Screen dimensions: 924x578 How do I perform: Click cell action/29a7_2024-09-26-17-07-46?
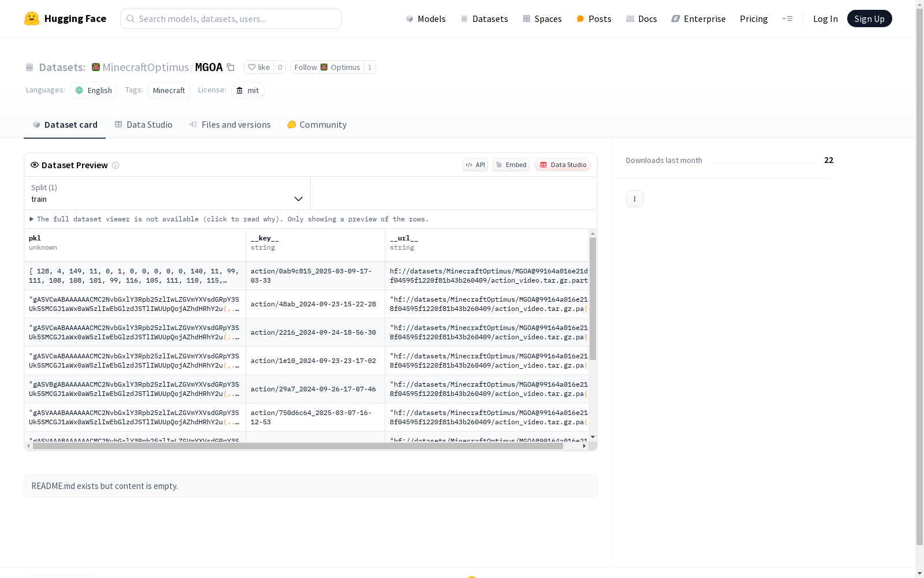click(315, 389)
